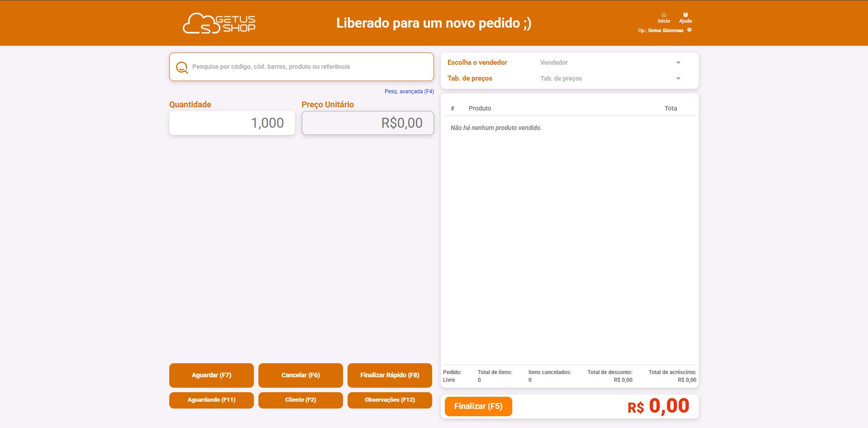
Task: Click Cancelar (F6) button
Action: [300, 375]
